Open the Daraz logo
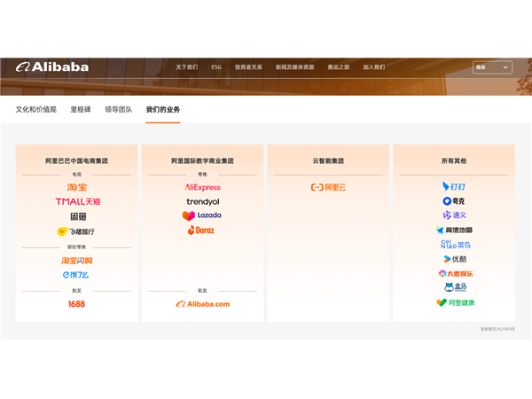532x399 pixels. [201, 231]
